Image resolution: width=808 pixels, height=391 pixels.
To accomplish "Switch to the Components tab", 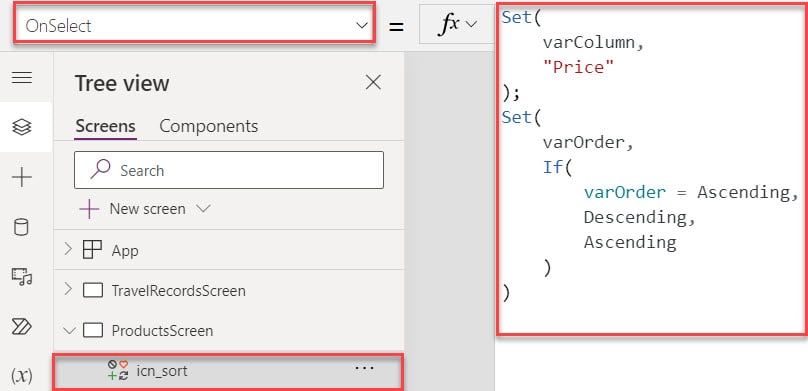I will point(209,126).
